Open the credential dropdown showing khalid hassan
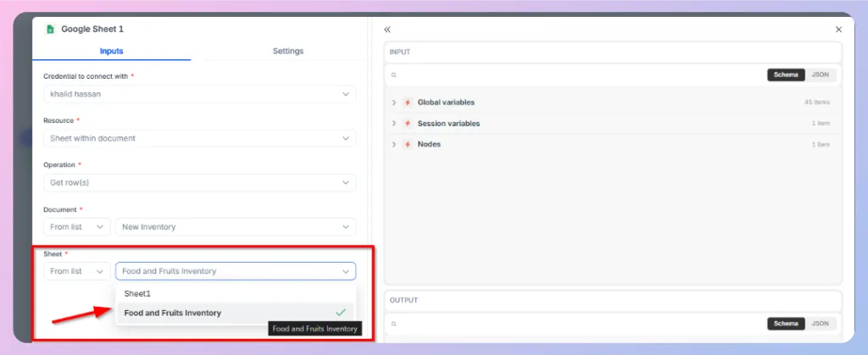The height and width of the screenshot is (355, 868). pyautogui.click(x=200, y=94)
